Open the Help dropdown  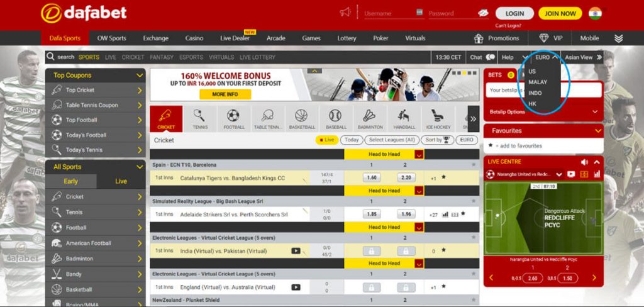514,57
